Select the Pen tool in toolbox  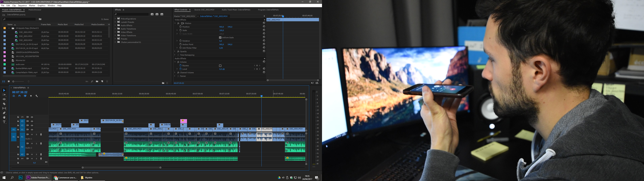[4, 113]
